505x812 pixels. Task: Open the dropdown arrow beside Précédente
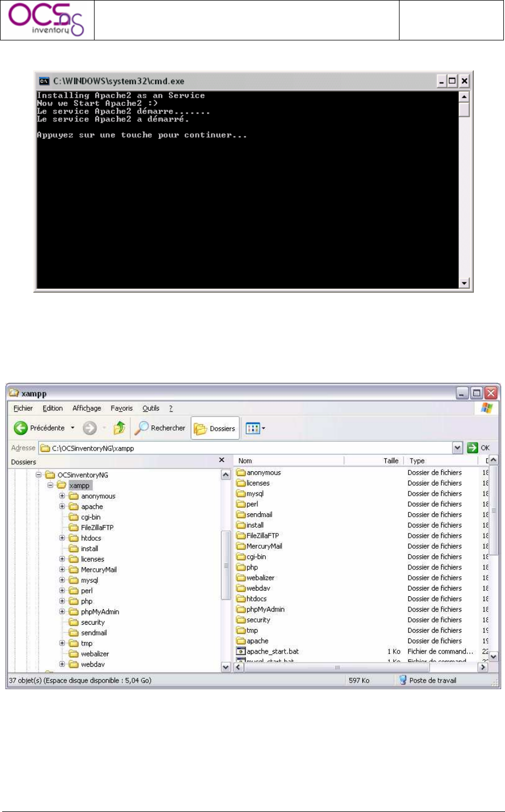click(73, 428)
